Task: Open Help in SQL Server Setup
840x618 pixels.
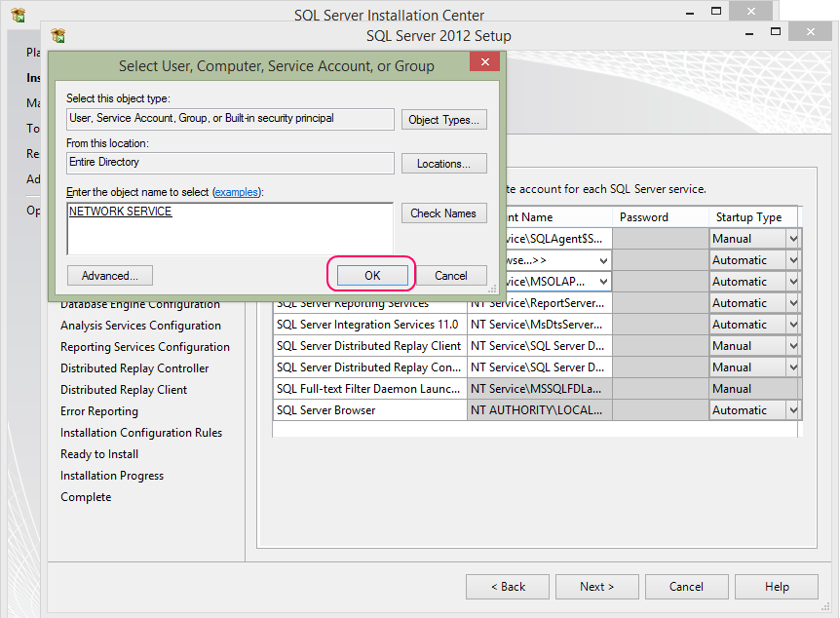Action: pyautogui.click(x=777, y=587)
